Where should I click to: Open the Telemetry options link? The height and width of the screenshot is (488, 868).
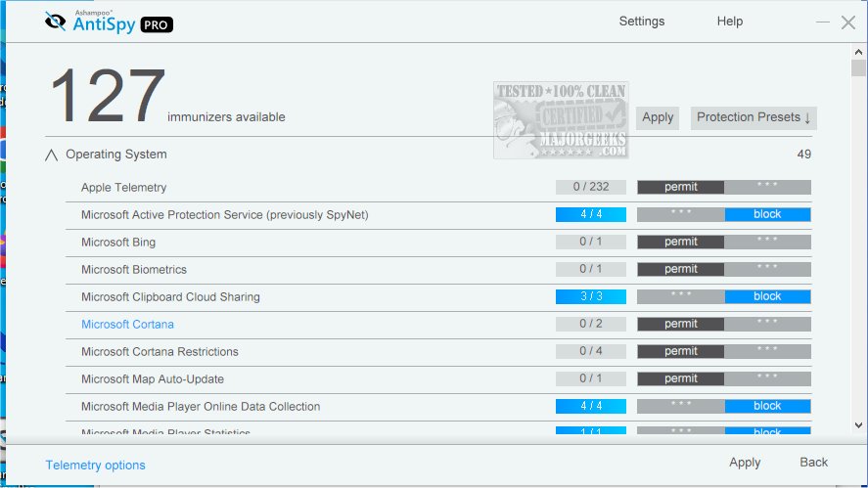95,466
